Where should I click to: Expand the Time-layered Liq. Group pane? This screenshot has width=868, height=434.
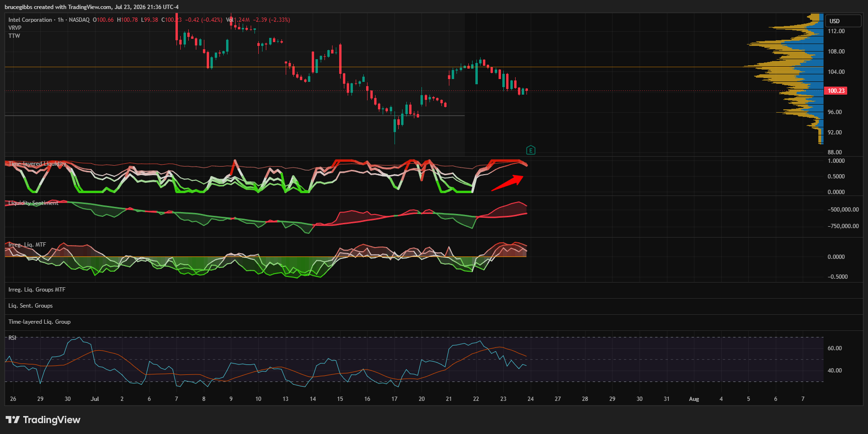point(39,322)
